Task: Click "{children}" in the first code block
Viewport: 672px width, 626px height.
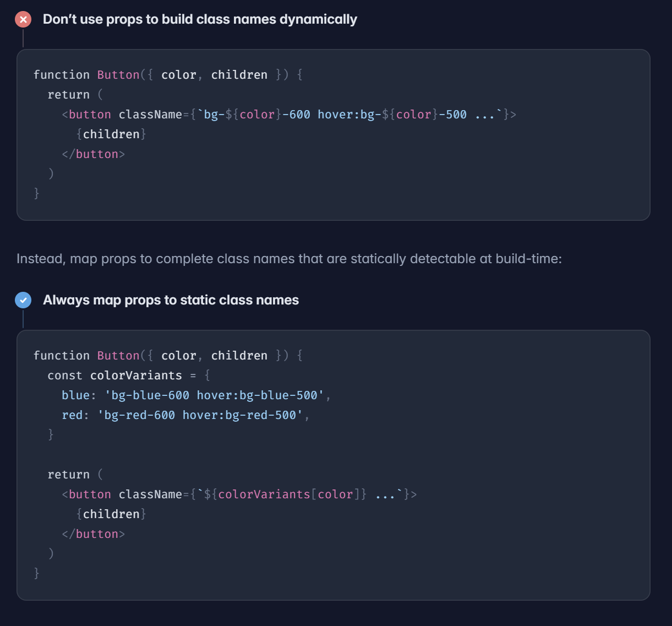Action: pos(111,134)
